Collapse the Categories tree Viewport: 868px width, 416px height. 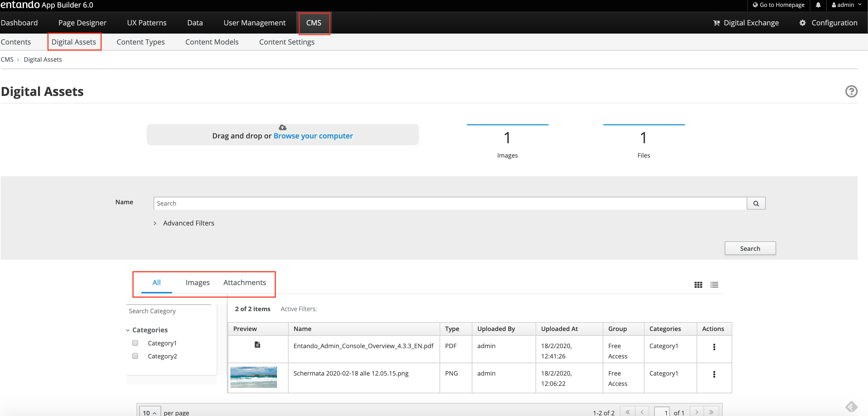coord(128,330)
